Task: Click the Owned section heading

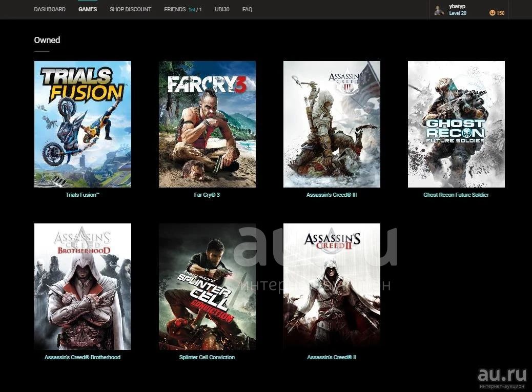Action: 47,40
